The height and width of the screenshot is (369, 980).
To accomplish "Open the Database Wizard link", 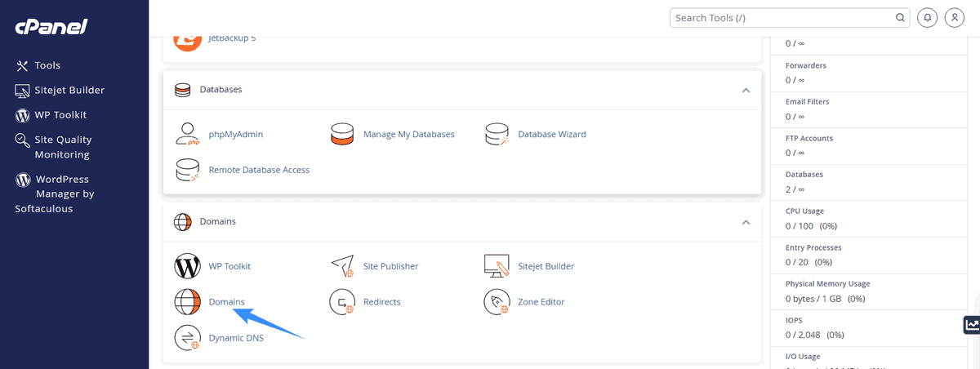I will 552,134.
